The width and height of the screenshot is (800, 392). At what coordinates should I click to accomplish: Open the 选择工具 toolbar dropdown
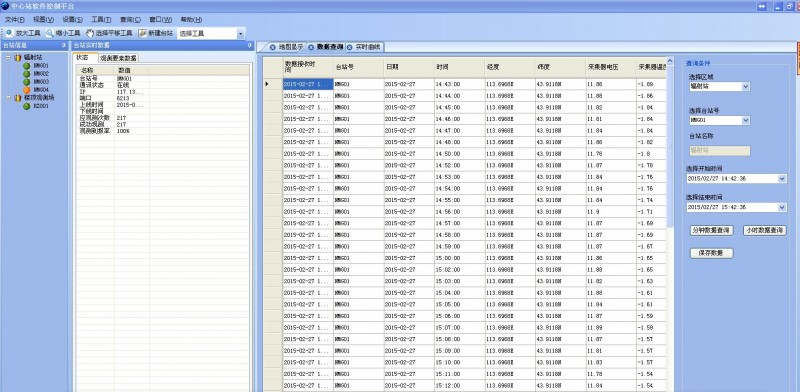click(241, 34)
